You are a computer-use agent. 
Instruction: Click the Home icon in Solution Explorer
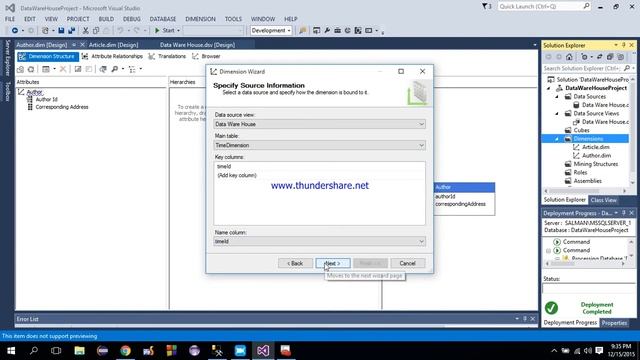pos(569,57)
